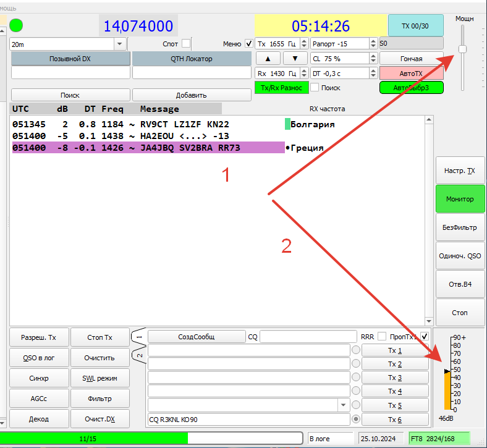This screenshot has height=448, width=487.
Task: Click the Стоп button
Action: (x=460, y=313)
